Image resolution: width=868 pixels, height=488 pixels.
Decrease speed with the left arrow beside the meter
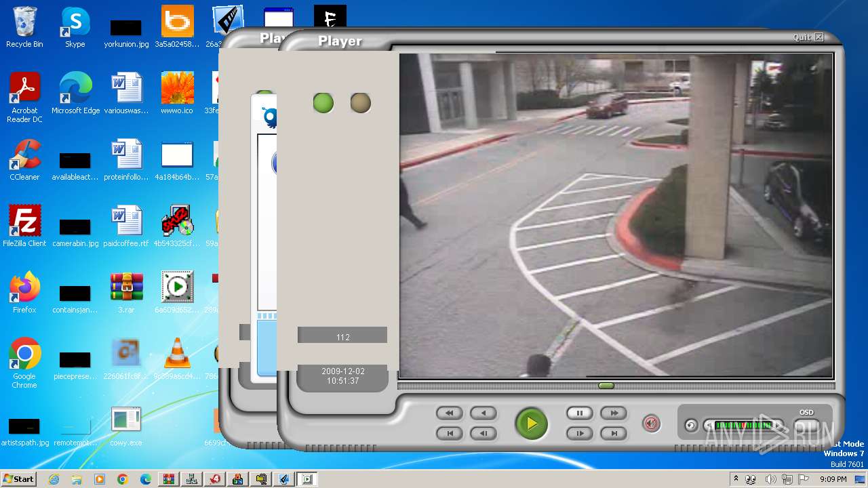(x=709, y=426)
